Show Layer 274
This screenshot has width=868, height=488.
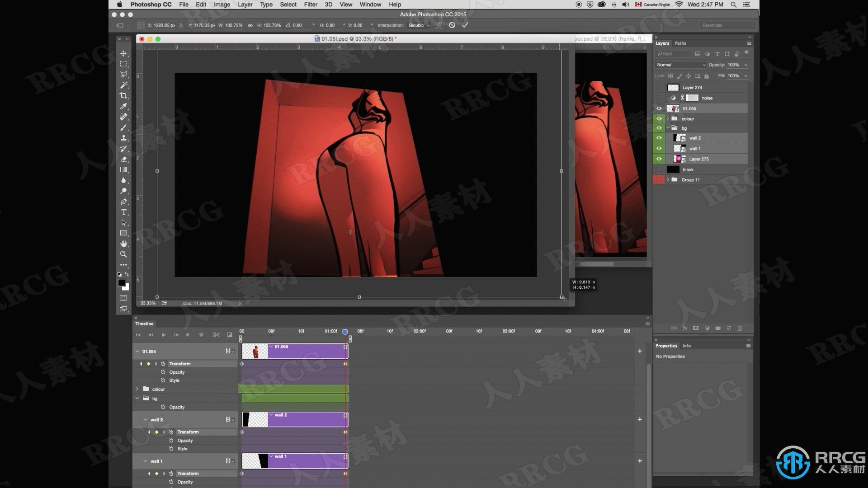[659, 87]
